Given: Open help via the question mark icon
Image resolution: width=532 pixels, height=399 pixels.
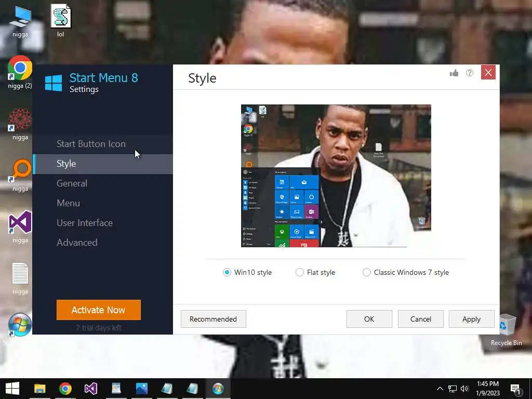Looking at the screenshot, I should coord(470,73).
